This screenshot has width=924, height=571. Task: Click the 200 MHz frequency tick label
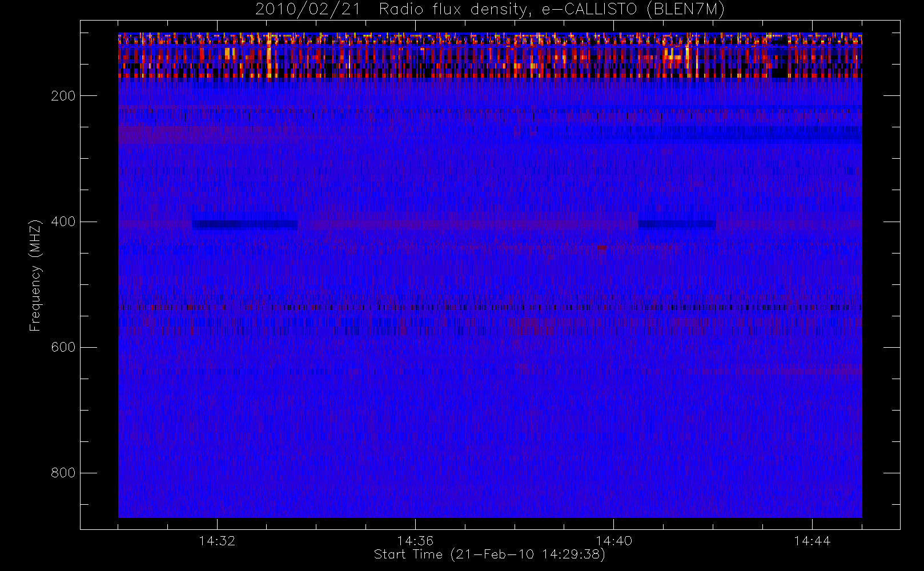point(63,96)
